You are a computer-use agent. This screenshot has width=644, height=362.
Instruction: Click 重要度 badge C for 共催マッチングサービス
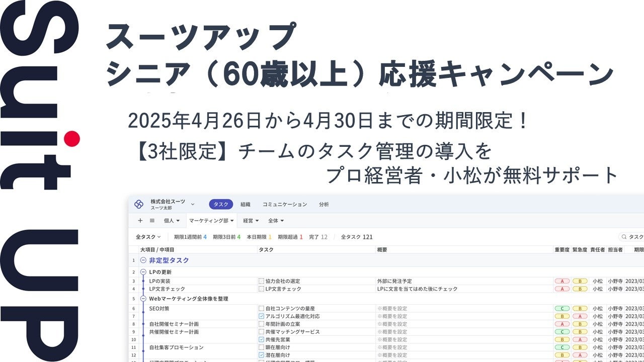562,332
